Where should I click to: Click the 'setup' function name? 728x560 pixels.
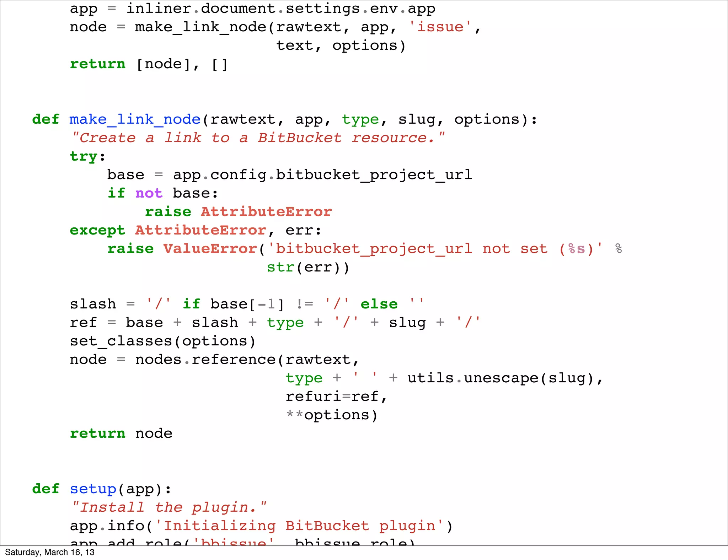tap(93, 489)
